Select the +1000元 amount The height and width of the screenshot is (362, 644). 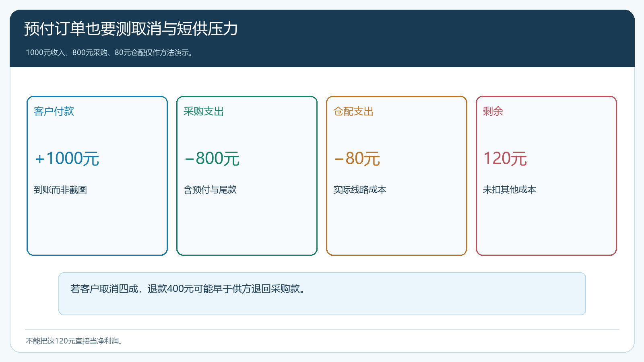coord(67,158)
